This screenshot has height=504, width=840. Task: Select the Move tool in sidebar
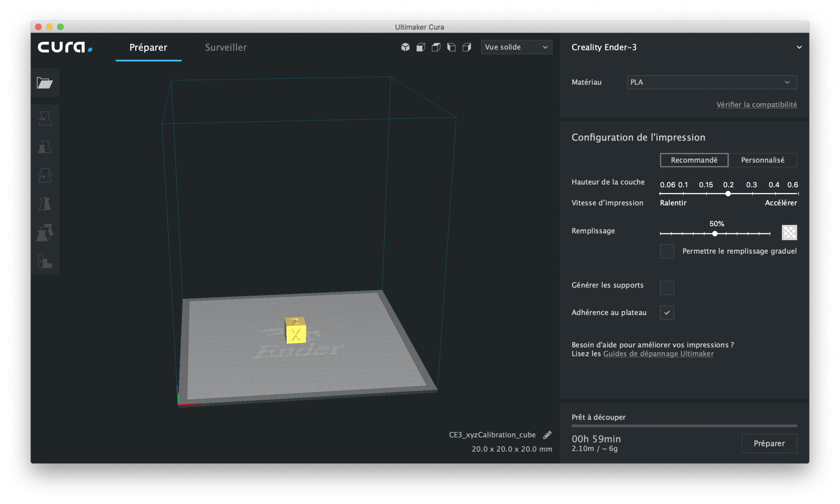(45, 119)
